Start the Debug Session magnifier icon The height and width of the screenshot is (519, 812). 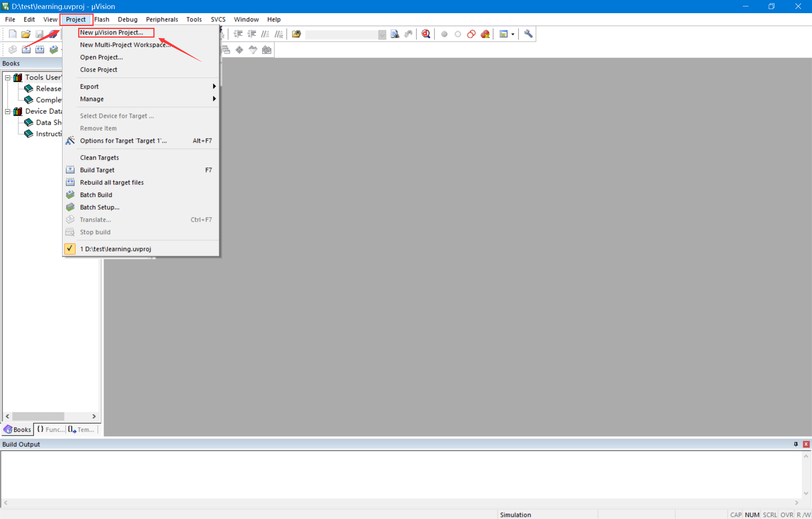426,34
